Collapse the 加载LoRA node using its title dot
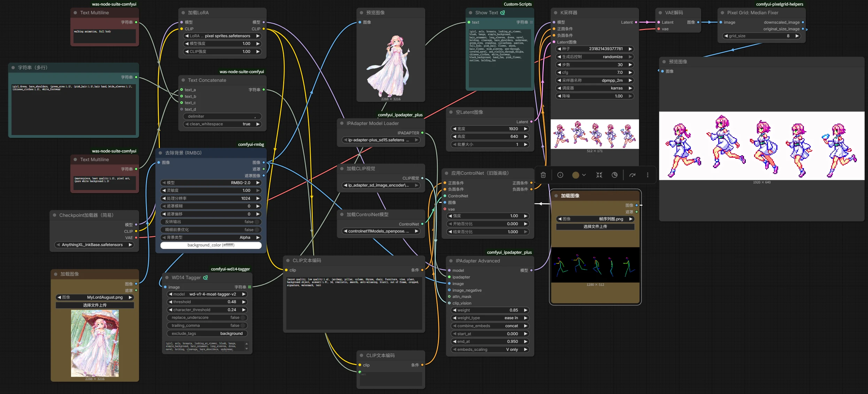The image size is (868, 394). [x=183, y=13]
